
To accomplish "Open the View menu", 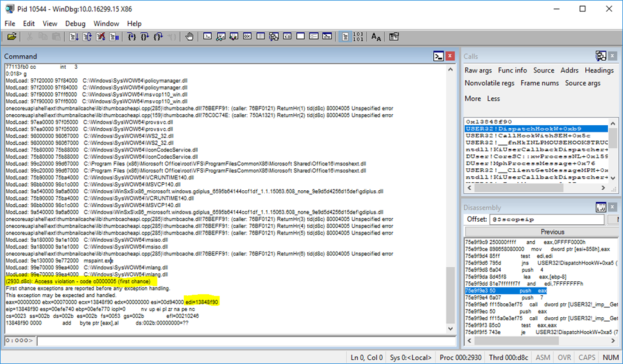I will click(50, 24).
